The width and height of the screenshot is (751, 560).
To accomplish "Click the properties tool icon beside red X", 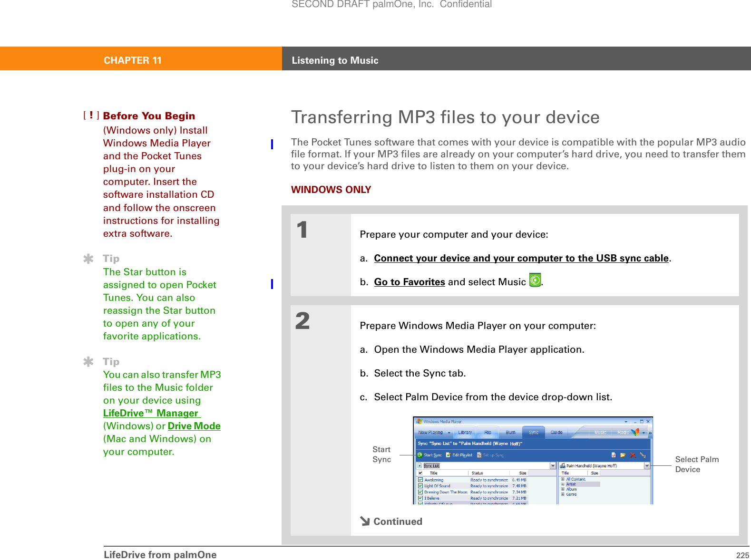I will click(x=643, y=455).
